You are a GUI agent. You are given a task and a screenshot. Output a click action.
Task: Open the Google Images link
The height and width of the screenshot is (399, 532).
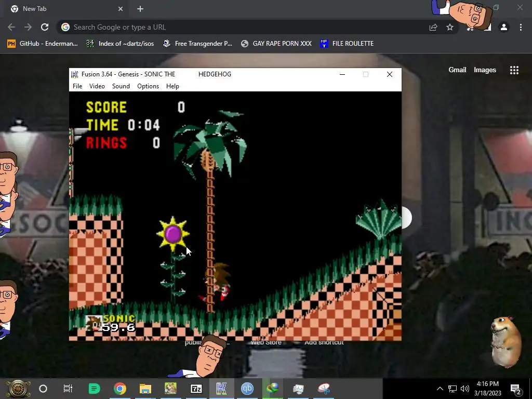point(485,70)
